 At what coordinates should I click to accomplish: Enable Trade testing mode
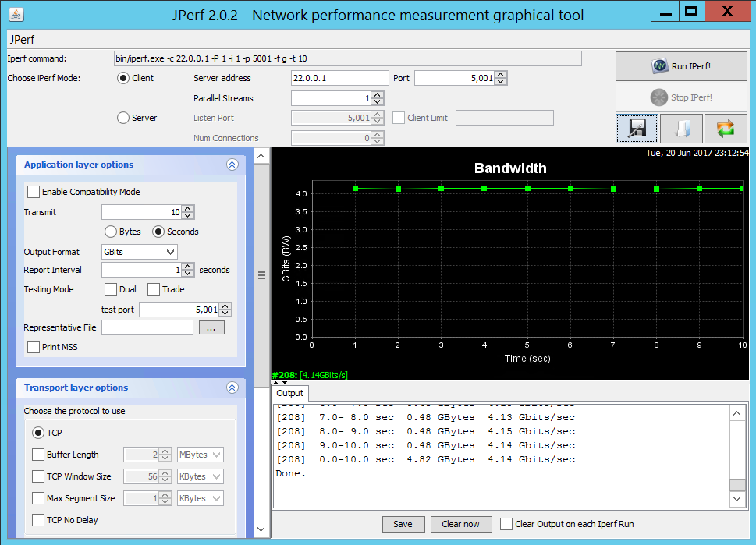point(154,289)
